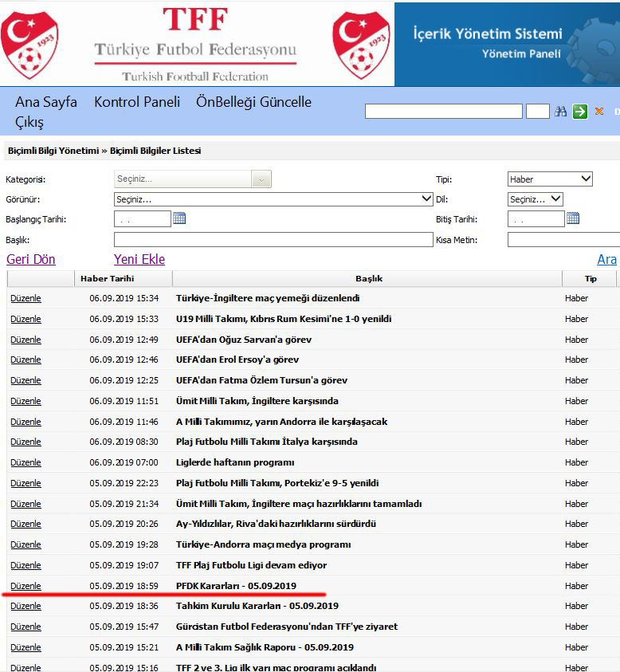Go to Ana Sayfa menu item
This screenshot has height=672, width=620.
tap(46, 102)
